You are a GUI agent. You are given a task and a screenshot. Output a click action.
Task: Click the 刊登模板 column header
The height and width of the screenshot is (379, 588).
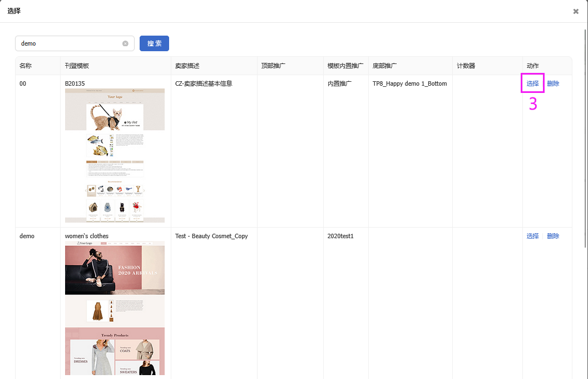77,66
